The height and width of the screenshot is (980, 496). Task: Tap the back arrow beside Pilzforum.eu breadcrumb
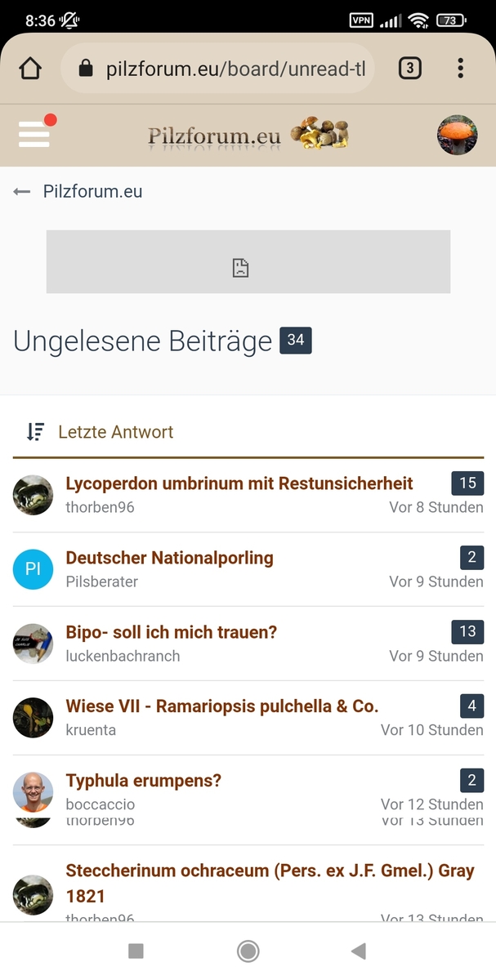22,192
